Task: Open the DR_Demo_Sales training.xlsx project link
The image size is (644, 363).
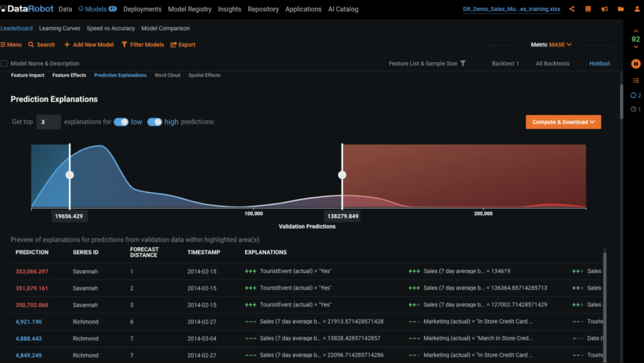Action: (511, 9)
